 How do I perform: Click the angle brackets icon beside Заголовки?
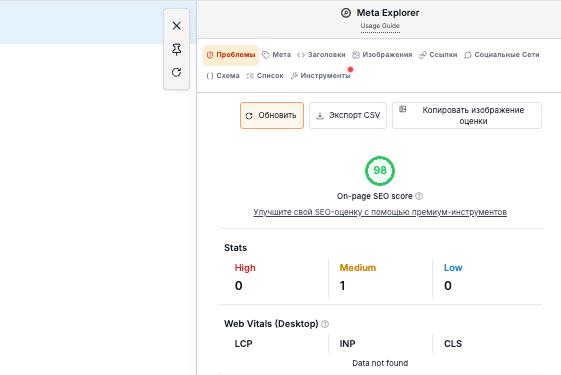(301, 55)
